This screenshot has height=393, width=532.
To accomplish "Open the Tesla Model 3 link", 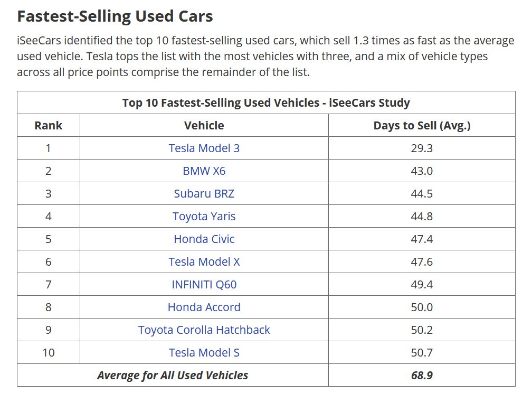I will pyautogui.click(x=204, y=148).
